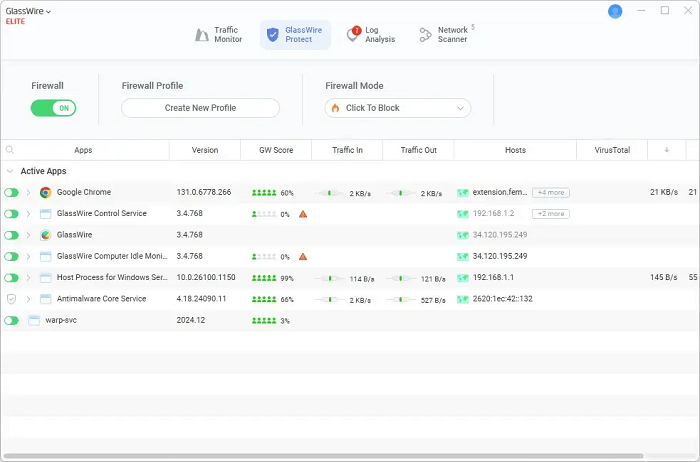
Task: Open the user account profile icon
Action: 615,11
